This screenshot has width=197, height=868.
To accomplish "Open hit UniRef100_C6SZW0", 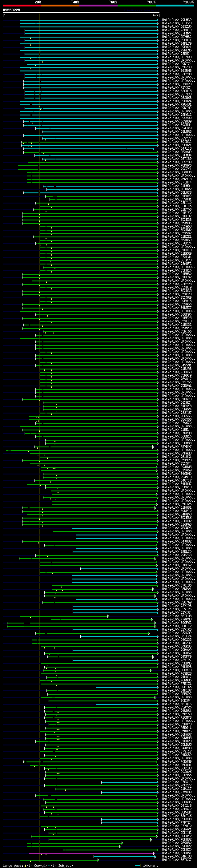I will click(x=177, y=26).
